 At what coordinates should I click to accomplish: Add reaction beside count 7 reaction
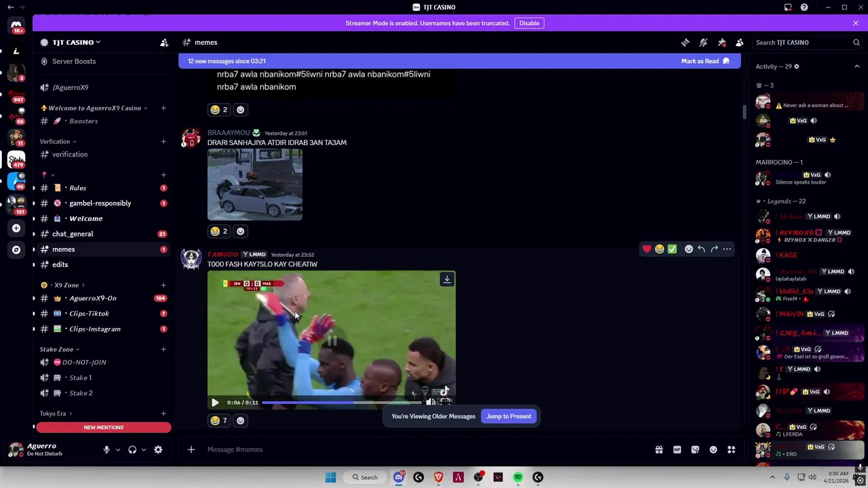coord(240,420)
